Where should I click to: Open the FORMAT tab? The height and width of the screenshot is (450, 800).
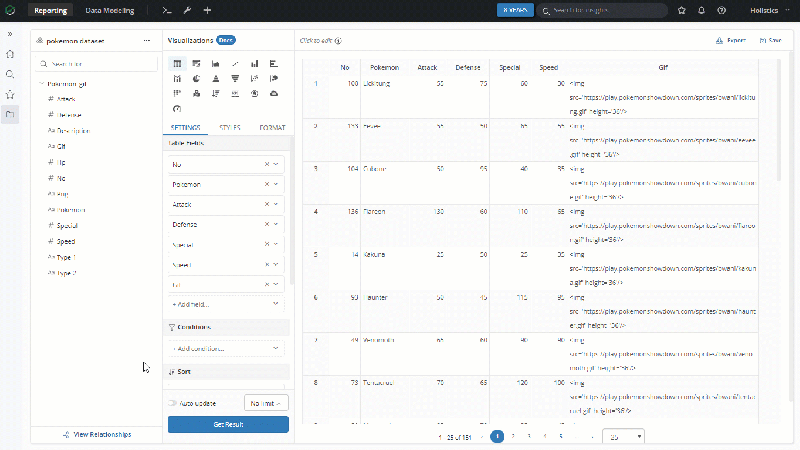pos(272,128)
